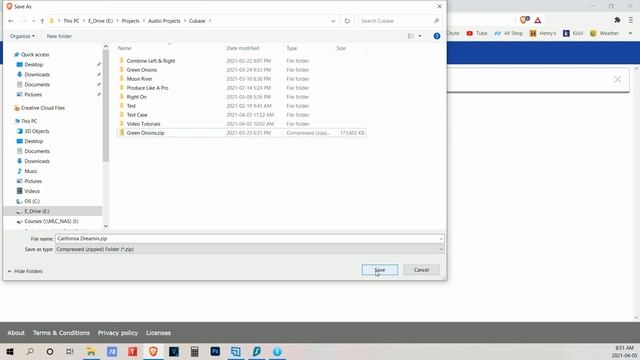Click the Brave browser taskbar icon

(153, 351)
